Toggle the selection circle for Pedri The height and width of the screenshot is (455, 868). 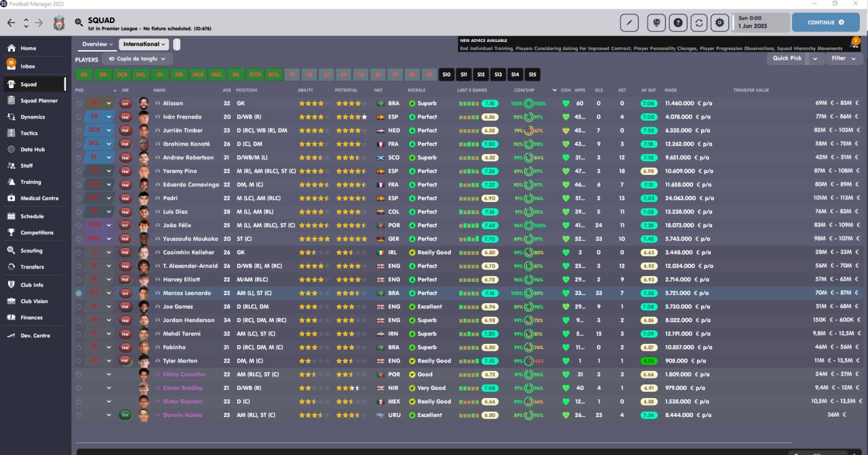(x=79, y=198)
